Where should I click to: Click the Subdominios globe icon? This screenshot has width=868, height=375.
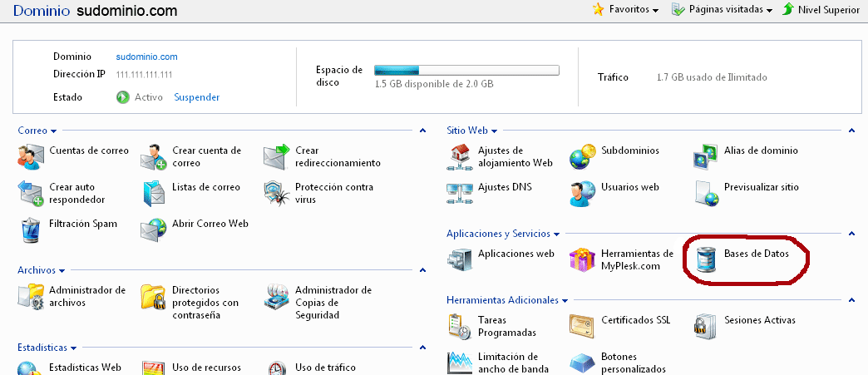point(583,156)
